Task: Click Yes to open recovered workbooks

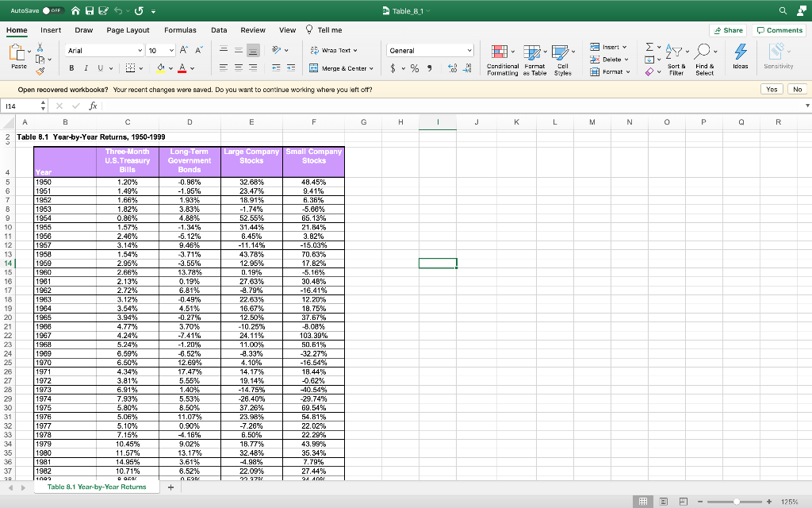Action: tap(772, 89)
